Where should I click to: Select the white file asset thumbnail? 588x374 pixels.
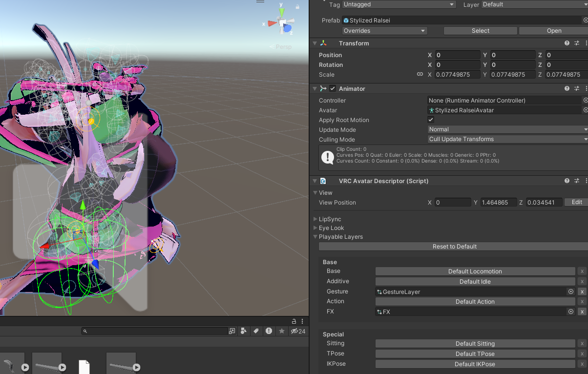[x=84, y=367]
